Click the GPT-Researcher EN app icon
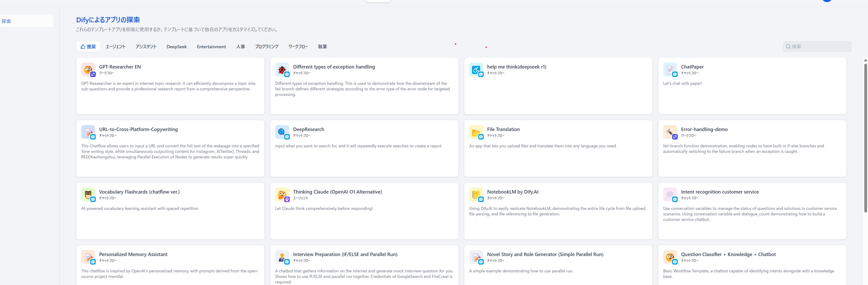 [x=88, y=70]
